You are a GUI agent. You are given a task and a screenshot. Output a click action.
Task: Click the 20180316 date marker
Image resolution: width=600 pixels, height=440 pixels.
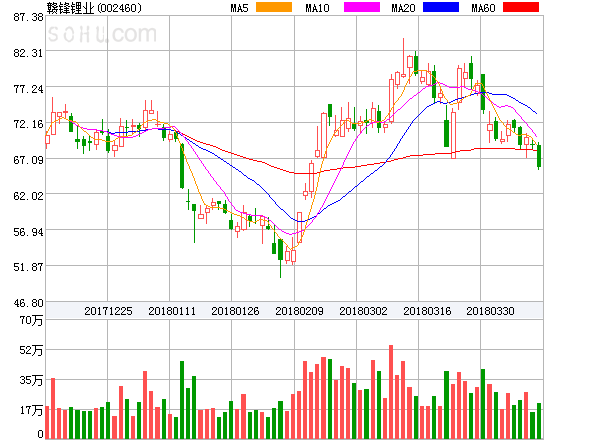(427, 311)
